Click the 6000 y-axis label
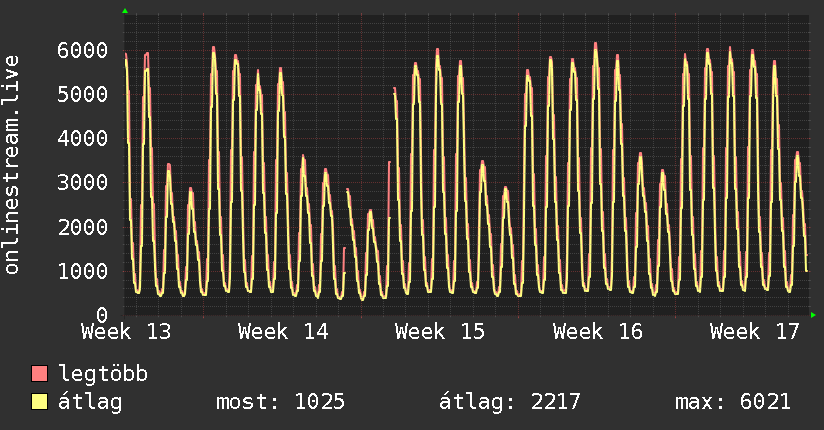The image size is (824, 430). (x=83, y=50)
